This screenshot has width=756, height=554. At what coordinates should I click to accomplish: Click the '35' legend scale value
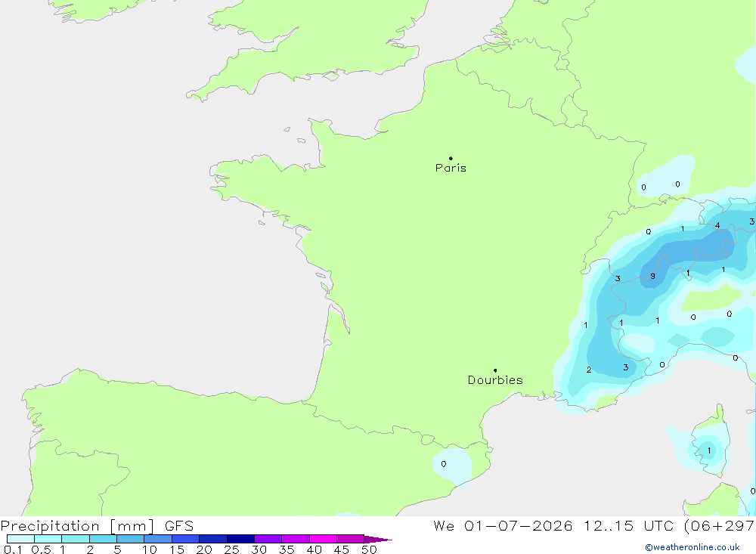pos(287,549)
